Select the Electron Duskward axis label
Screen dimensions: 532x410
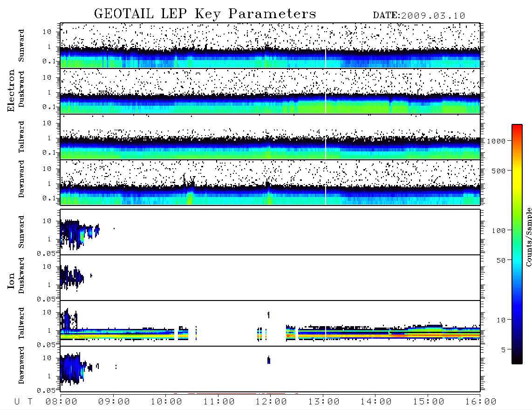(x=21, y=89)
